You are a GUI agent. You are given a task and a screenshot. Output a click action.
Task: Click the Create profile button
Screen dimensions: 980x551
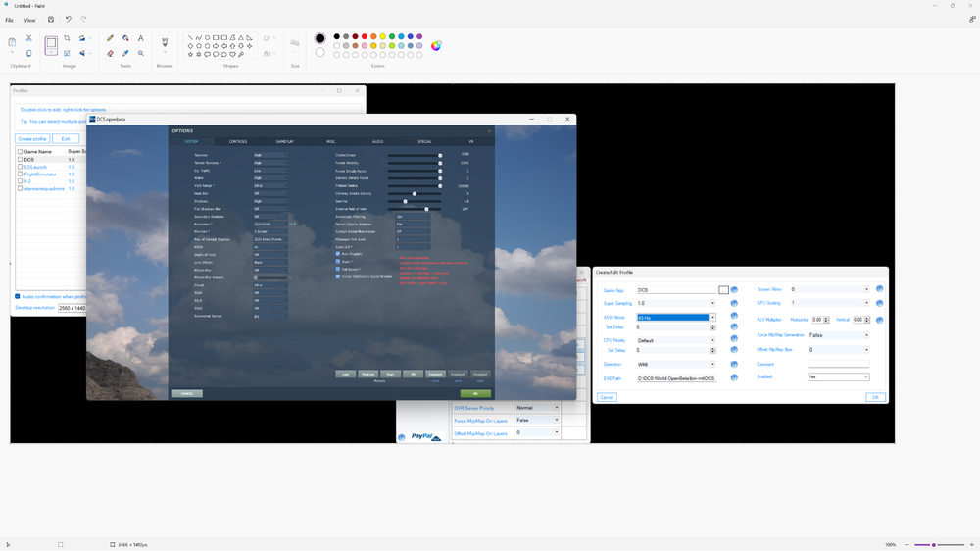tap(32, 139)
